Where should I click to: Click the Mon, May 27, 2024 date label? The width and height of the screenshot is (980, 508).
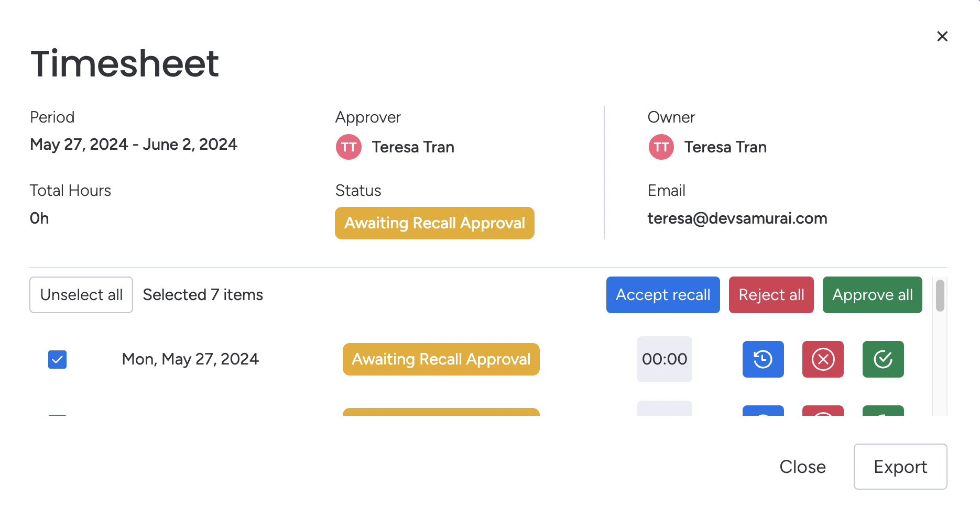click(190, 359)
